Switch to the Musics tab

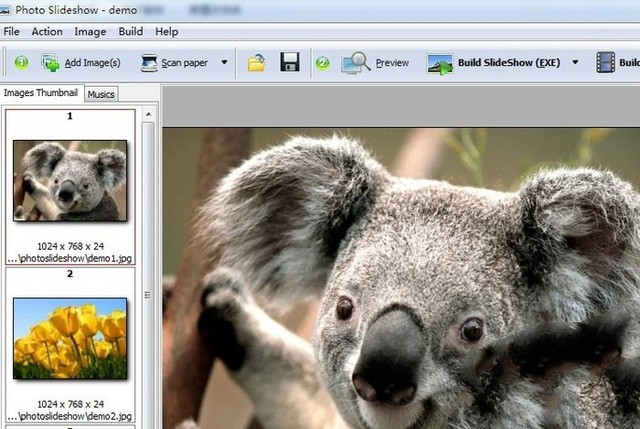point(101,94)
